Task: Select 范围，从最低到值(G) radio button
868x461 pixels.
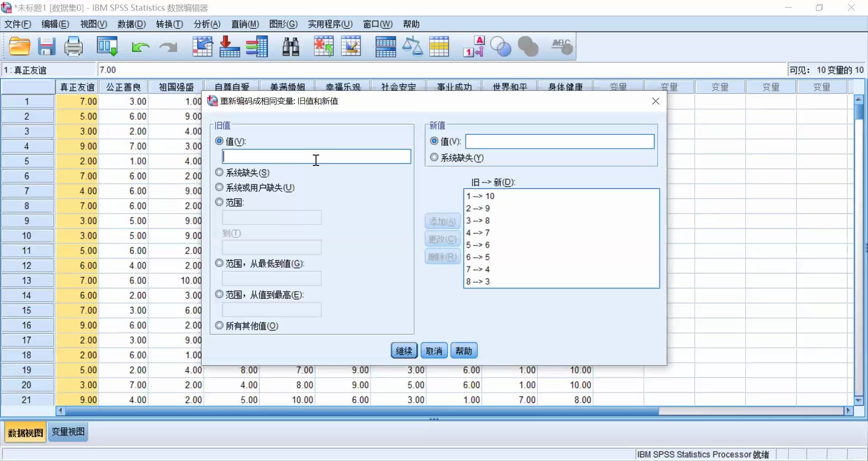Action: 219,263
